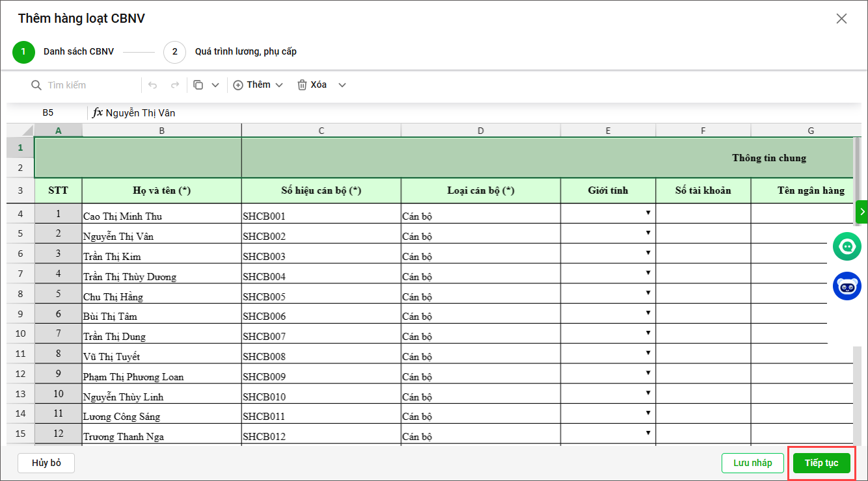868x481 pixels.
Task: Click the undo arrow icon
Action: click(x=153, y=85)
